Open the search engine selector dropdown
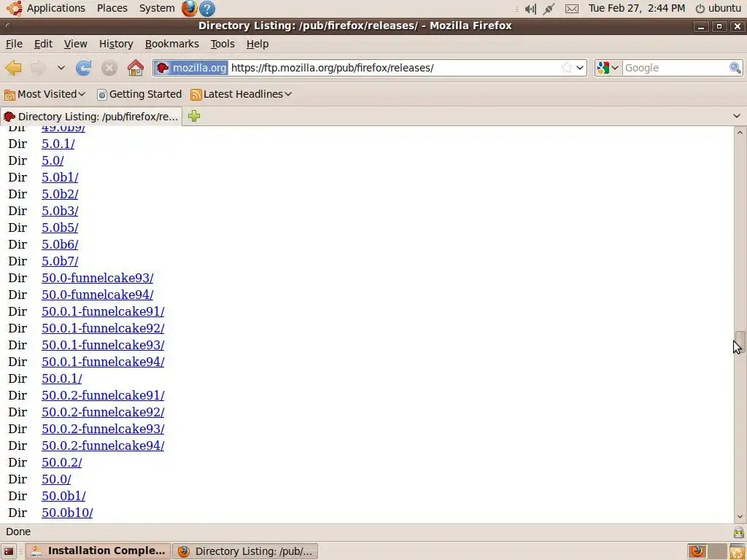 click(608, 68)
